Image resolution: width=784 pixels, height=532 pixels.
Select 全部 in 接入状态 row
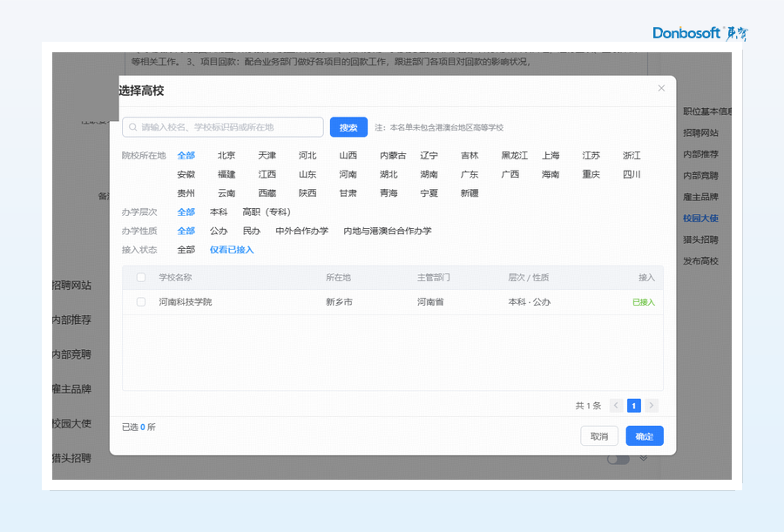pyautogui.click(x=186, y=250)
